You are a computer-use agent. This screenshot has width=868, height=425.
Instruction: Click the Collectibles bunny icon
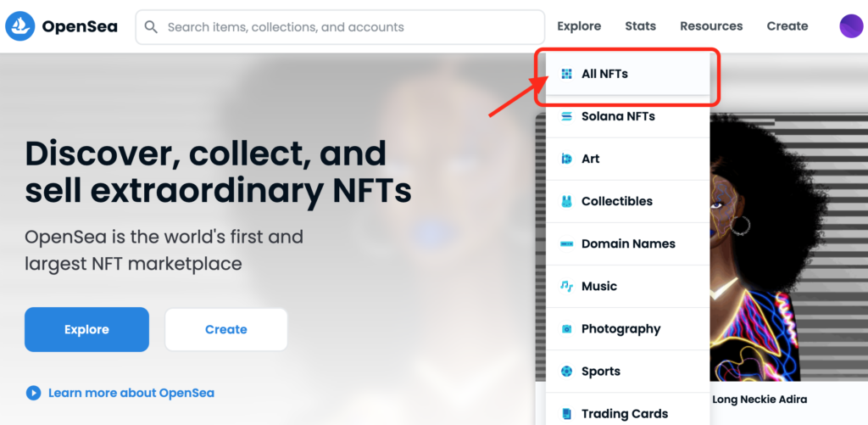click(566, 202)
